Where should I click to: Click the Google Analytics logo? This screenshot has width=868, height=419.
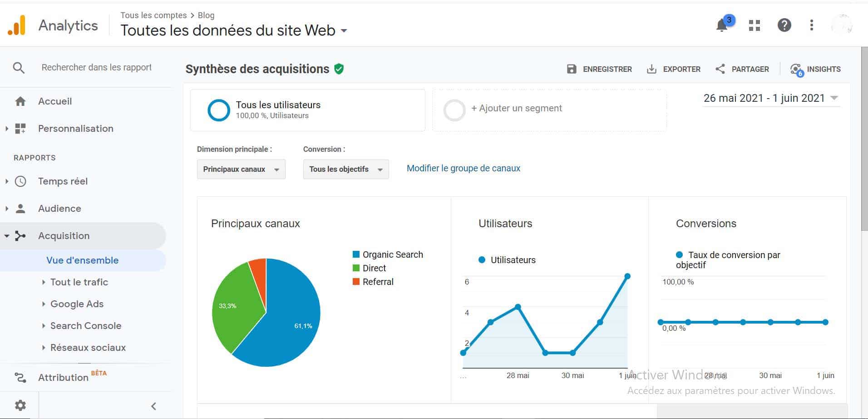click(17, 25)
